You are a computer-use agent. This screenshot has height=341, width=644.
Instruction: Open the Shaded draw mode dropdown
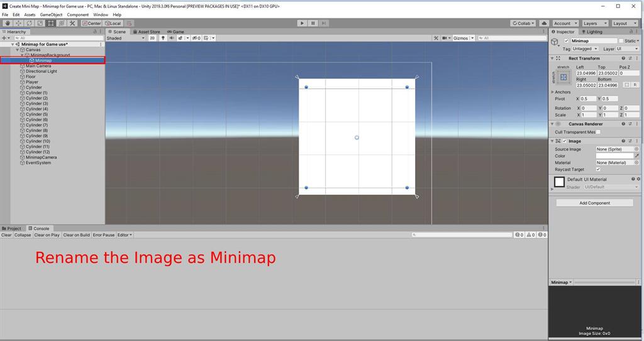click(126, 38)
